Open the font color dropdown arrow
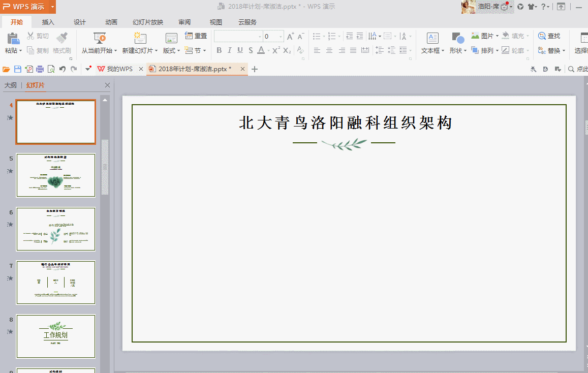The height and width of the screenshot is (373, 588). click(268, 51)
